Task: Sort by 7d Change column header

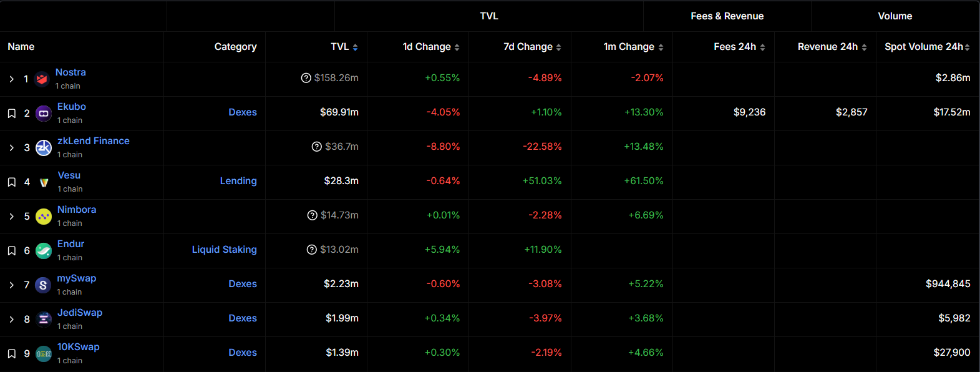Action: (x=532, y=47)
